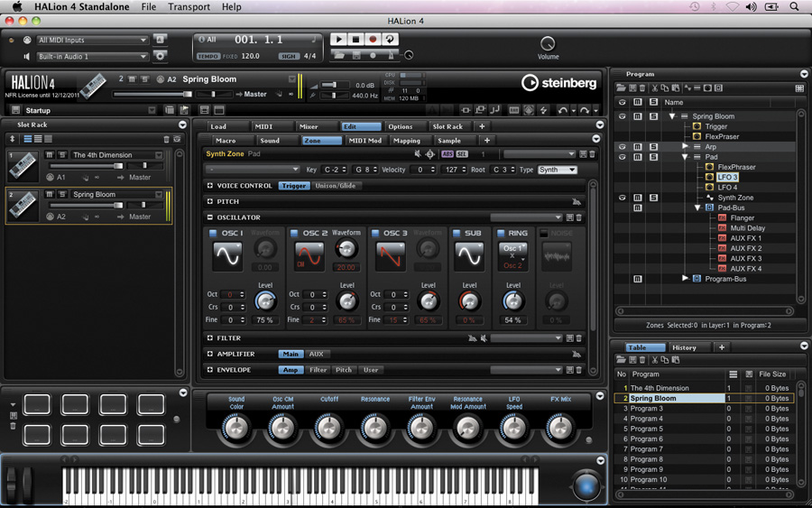Toggle RING modulator on/off
This screenshot has height=508, width=812.
(x=501, y=233)
